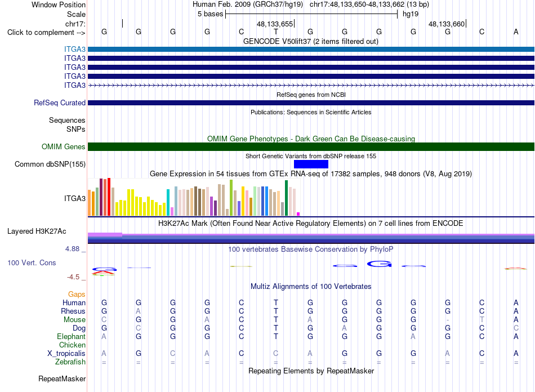
Task: Click the ITGA3 label beside the arrowed intron line
Action: coord(75,85)
